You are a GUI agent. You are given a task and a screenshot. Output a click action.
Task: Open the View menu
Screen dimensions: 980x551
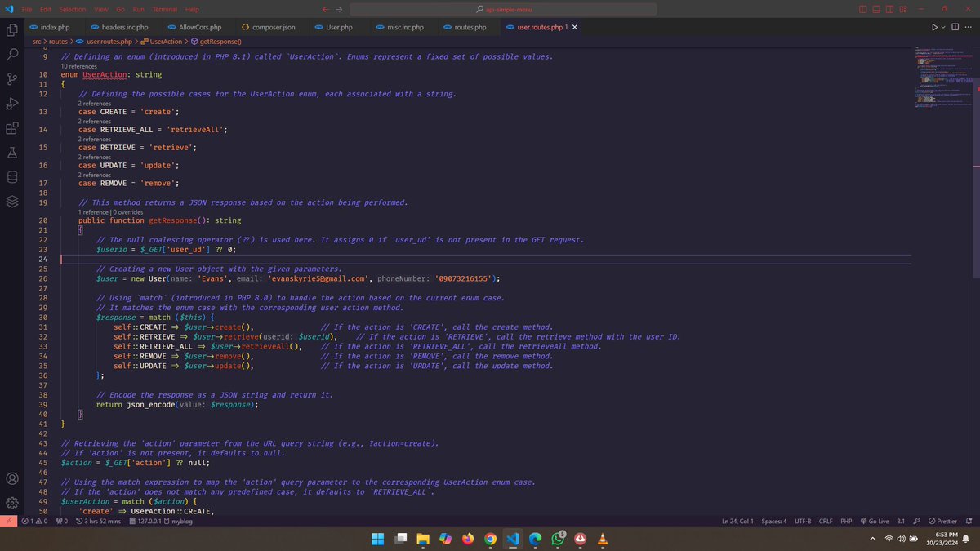(101, 8)
